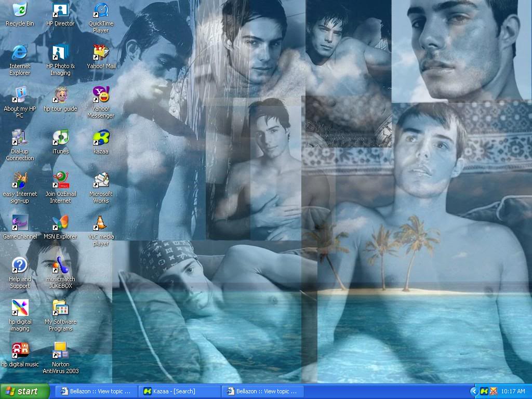Image resolution: width=532 pixels, height=399 pixels.
Task: Select the VLC media player icon
Action: (x=101, y=223)
